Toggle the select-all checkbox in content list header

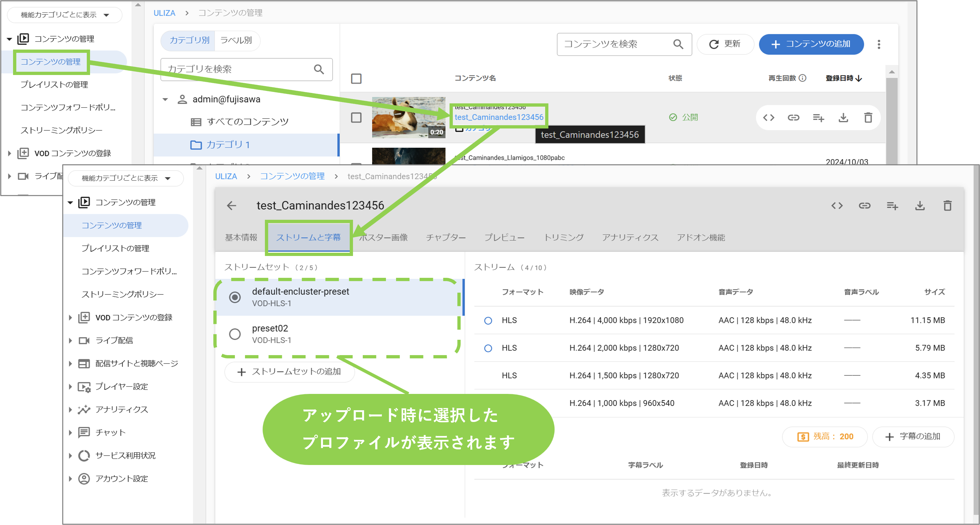pos(356,79)
